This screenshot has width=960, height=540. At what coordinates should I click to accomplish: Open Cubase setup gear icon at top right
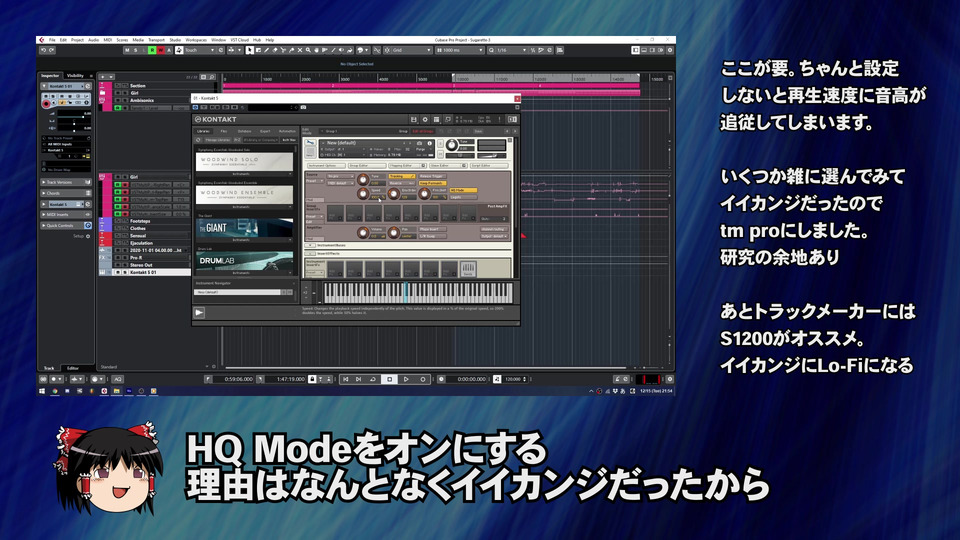pos(670,50)
